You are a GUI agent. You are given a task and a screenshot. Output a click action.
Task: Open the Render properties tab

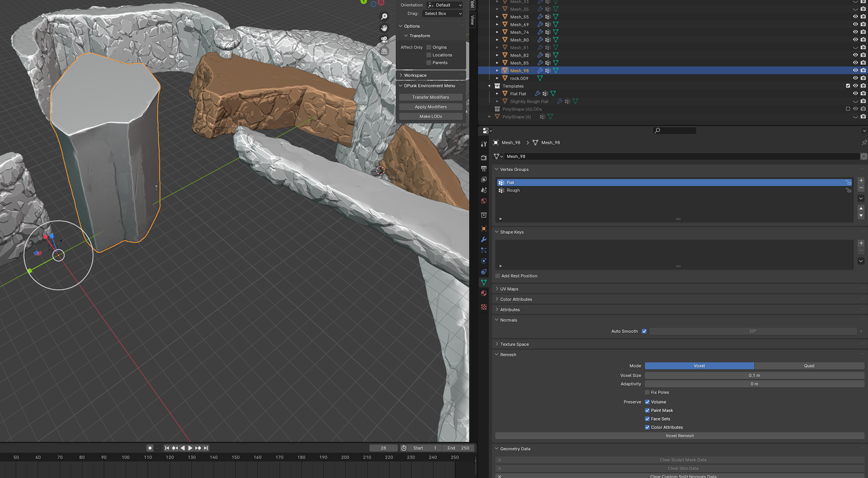484,158
